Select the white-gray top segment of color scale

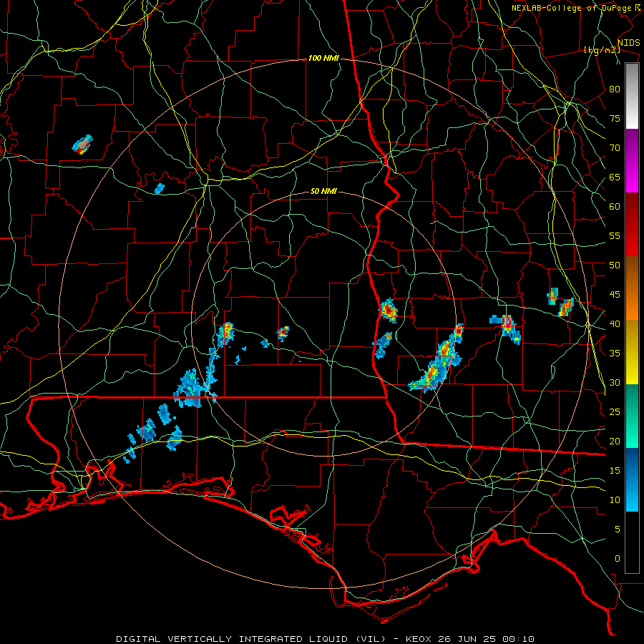(632, 96)
